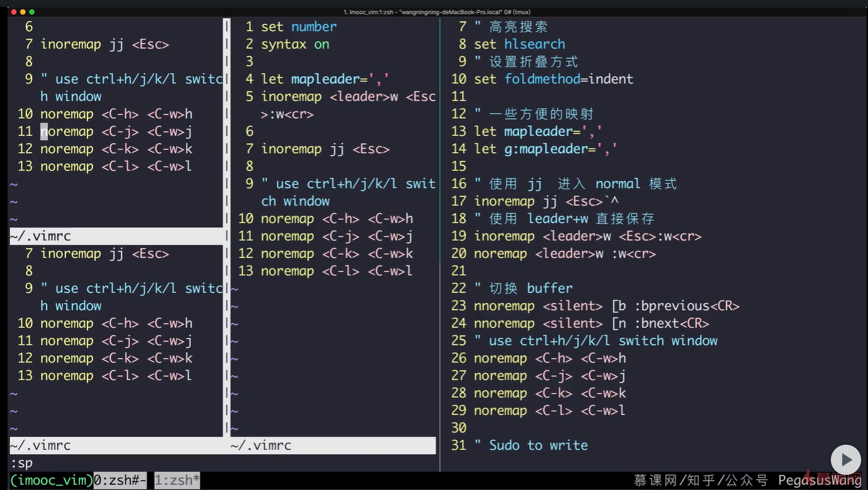The width and height of the screenshot is (868, 490).
Task: Click the :sp command line
Action: point(22,463)
